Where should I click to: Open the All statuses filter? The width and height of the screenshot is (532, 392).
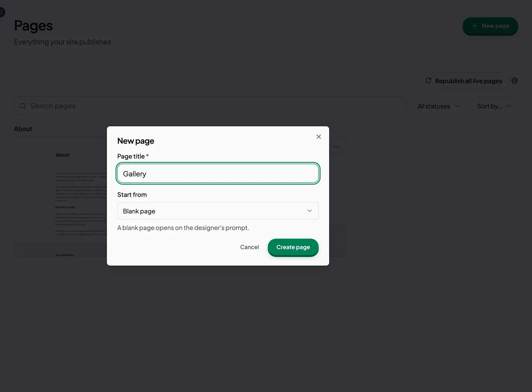point(438,106)
